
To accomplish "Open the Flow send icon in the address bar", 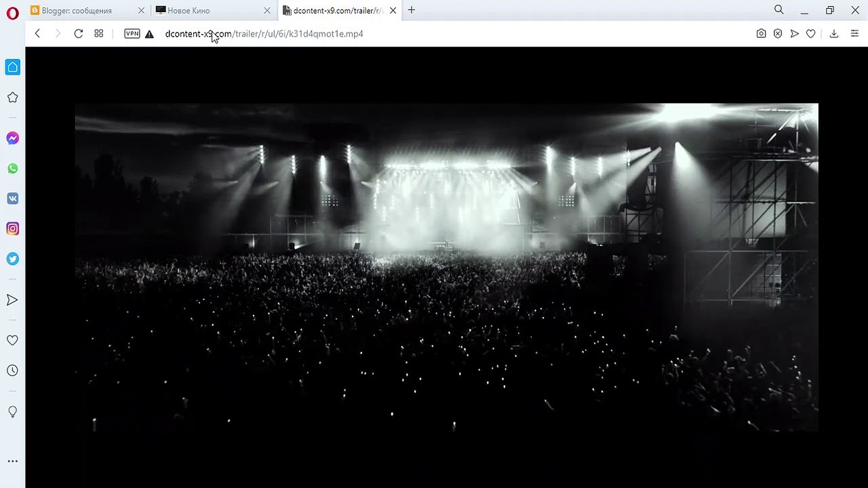I will 794,34.
